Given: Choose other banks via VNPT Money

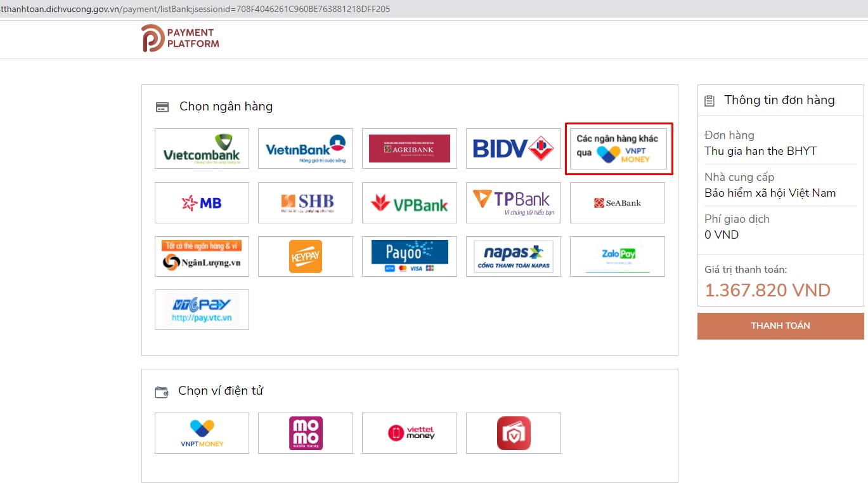Looking at the screenshot, I should pyautogui.click(x=618, y=149).
